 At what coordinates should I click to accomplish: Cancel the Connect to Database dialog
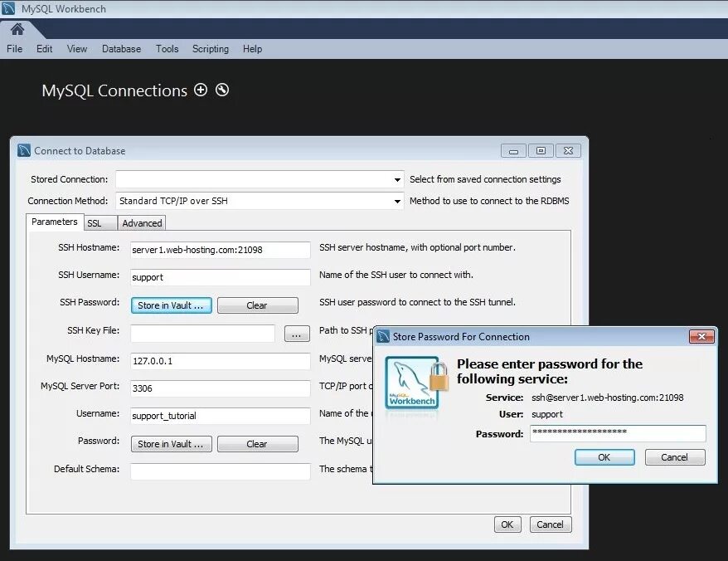click(551, 524)
